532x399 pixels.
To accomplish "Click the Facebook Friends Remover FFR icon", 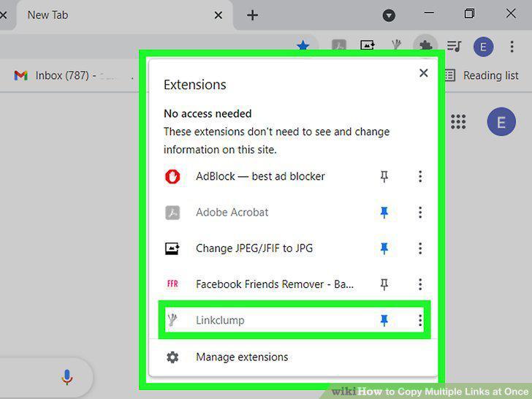I will pyautogui.click(x=172, y=284).
